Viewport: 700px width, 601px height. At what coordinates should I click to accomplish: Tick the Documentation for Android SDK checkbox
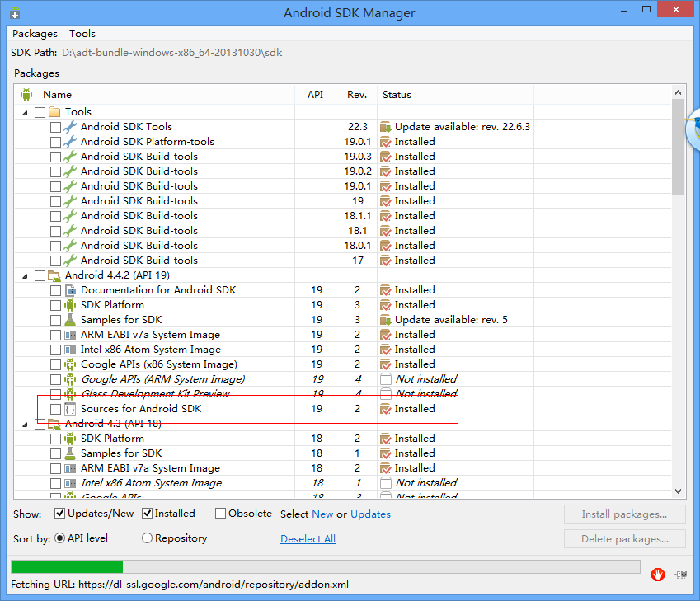(x=55, y=291)
